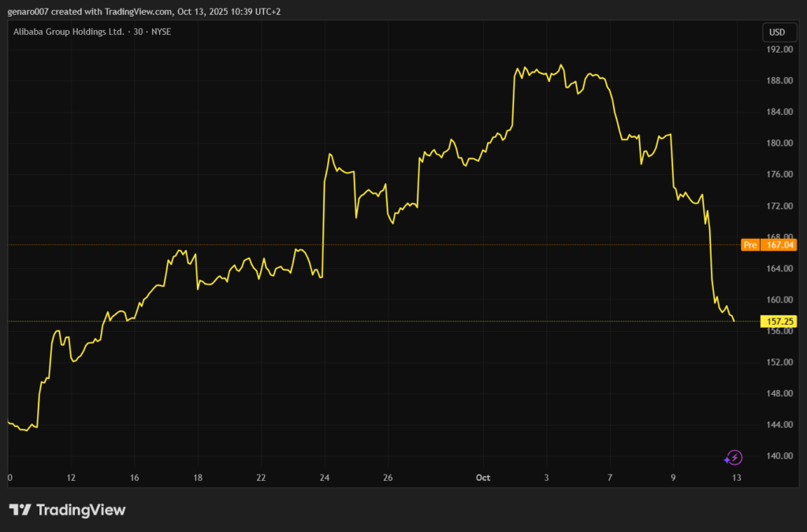Click the 148.00 price axis label
Image resolution: width=807 pixels, height=532 pixels.
779,394
